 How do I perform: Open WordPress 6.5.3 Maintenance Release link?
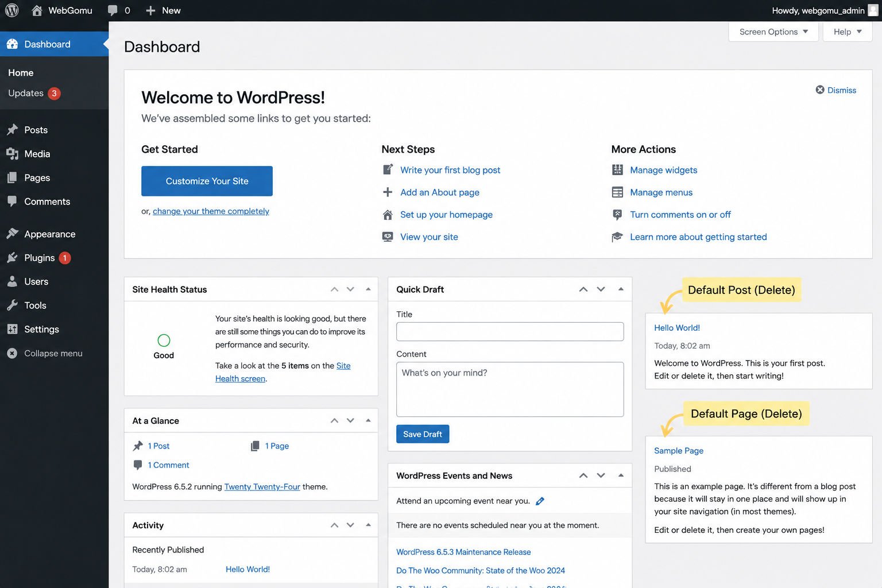click(463, 552)
